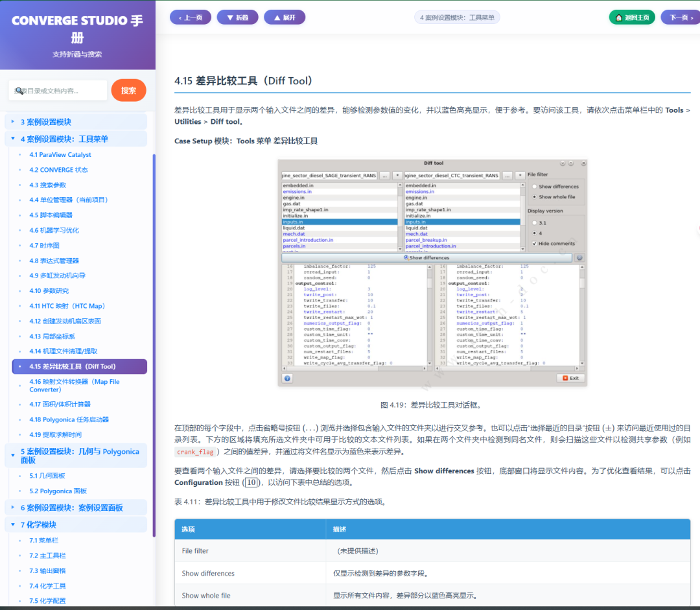Click the crank_flag code snippet
This screenshot has width=700, height=610.
pyautogui.click(x=195, y=451)
